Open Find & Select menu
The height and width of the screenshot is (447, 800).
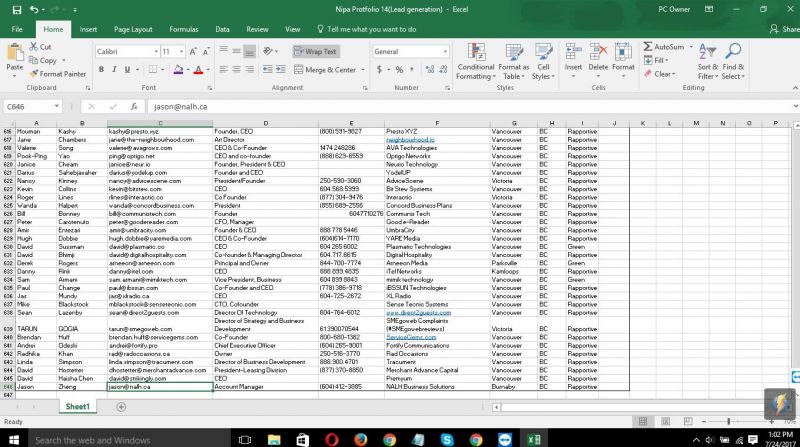[x=733, y=62]
